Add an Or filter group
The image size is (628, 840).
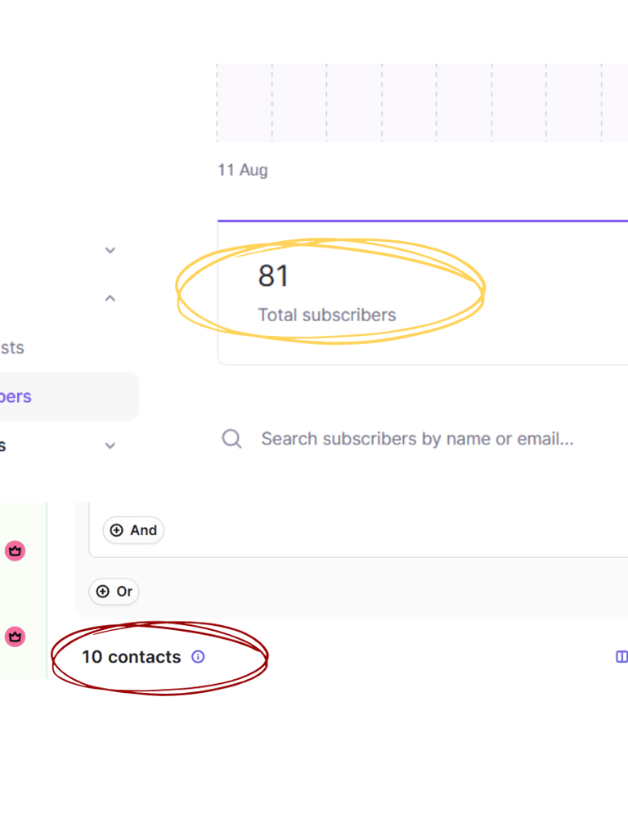tap(114, 592)
